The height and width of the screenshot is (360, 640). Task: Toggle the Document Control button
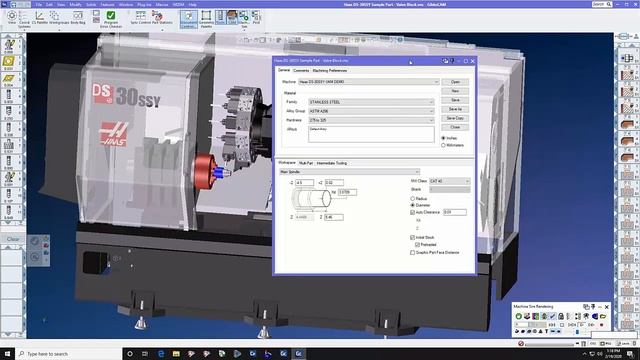click(x=189, y=19)
